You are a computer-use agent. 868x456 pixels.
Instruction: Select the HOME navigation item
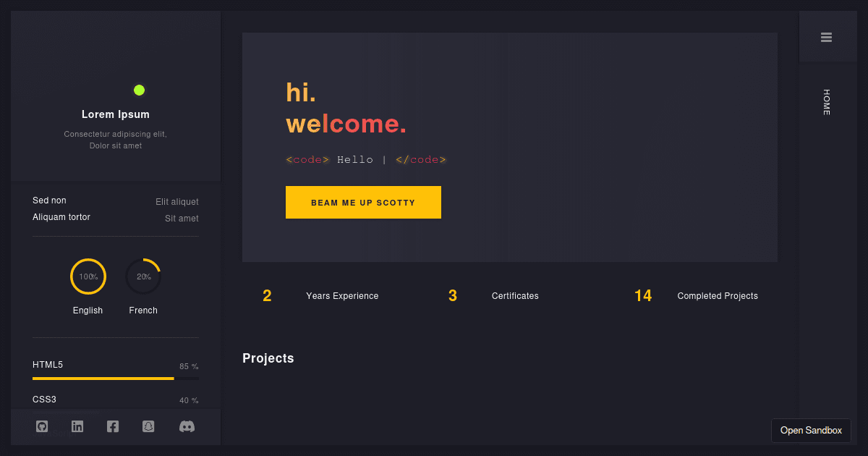825,103
